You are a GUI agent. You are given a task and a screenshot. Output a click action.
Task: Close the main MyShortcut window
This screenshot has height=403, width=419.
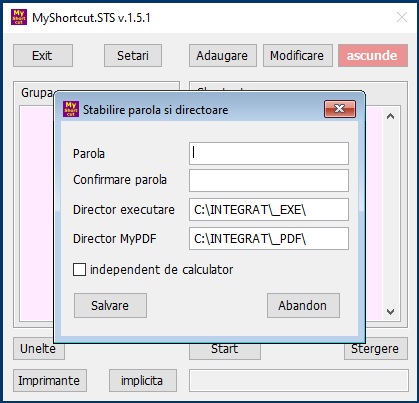402,17
